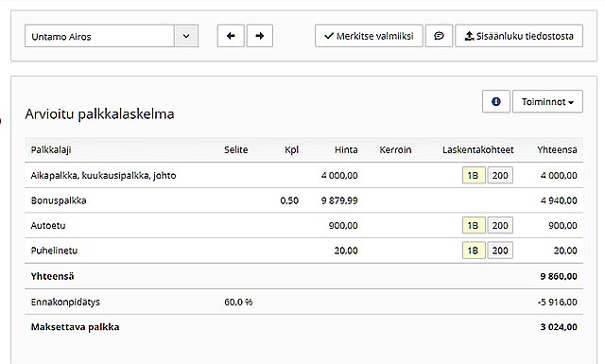Screen dimensions: 605x364
Task: Click the 1B tag on Autoetu row
Action: pyautogui.click(x=474, y=225)
